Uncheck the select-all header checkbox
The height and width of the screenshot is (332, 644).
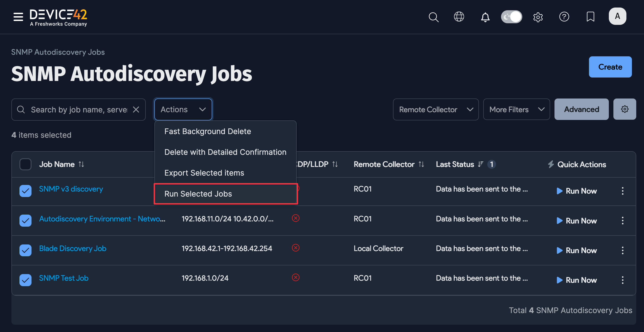click(25, 164)
